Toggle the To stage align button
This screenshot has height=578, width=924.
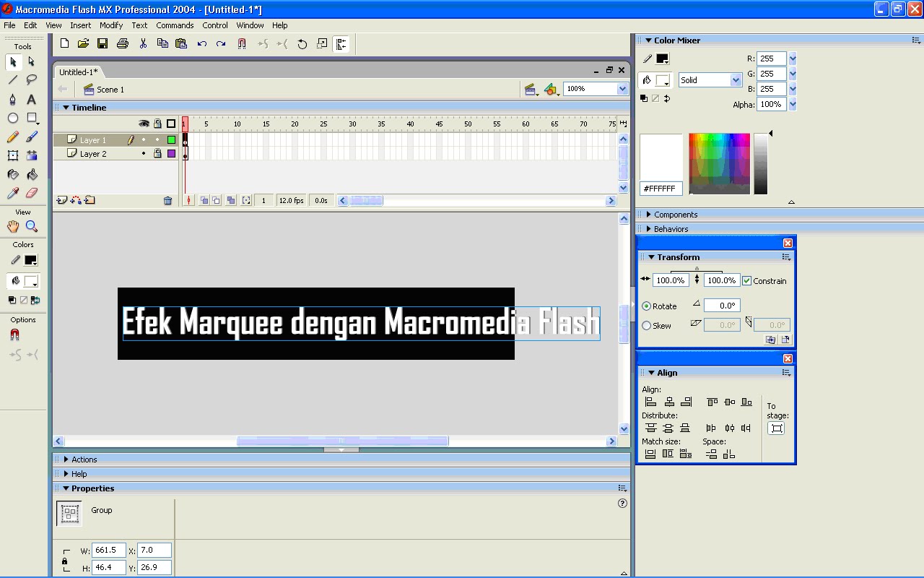click(x=777, y=428)
